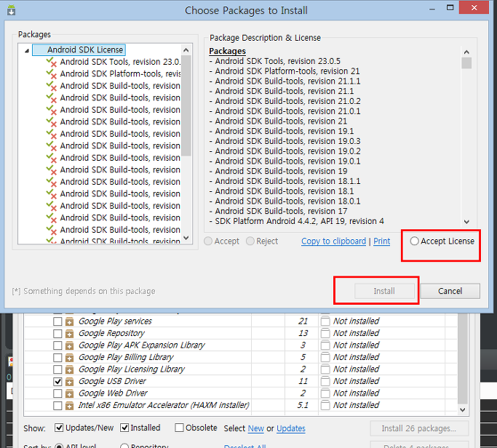
Task: Toggle the Obsolete show checkbox
Action: tap(179, 428)
